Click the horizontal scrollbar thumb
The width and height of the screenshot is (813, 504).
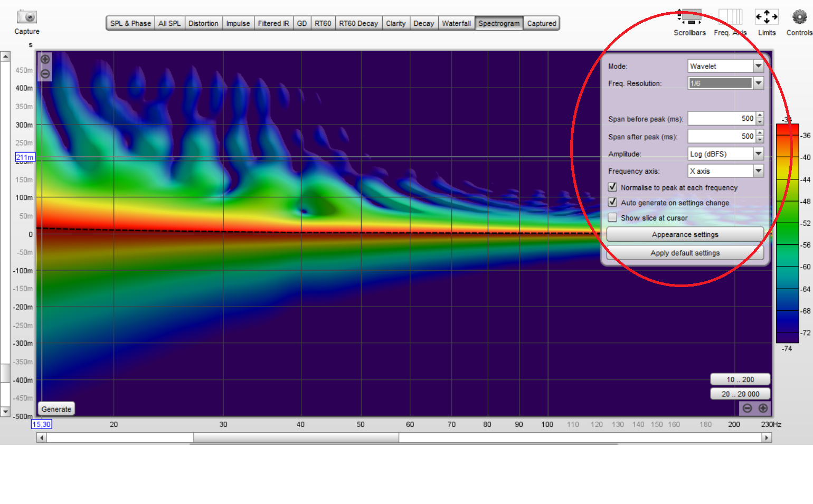[296, 438]
